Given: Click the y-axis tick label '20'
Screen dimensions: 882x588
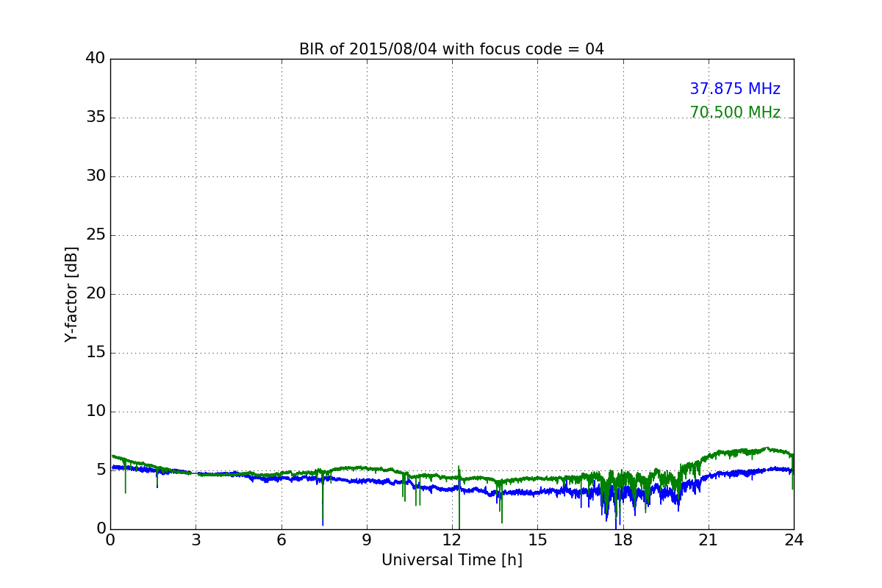Looking at the screenshot, I should tap(95, 294).
